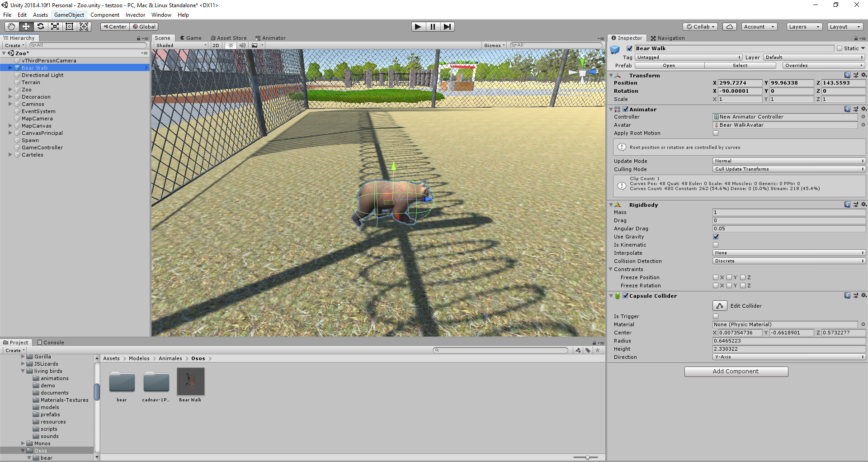Viewport: 868px width, 462px height.
Task: Pick a physic material via the object picker circle
Action: pos(863,324)
